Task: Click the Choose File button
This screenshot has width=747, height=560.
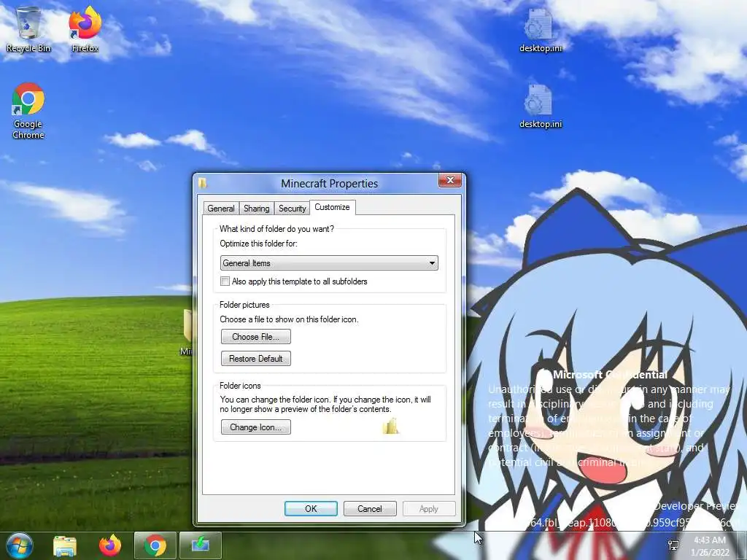Action: (256, 337)
